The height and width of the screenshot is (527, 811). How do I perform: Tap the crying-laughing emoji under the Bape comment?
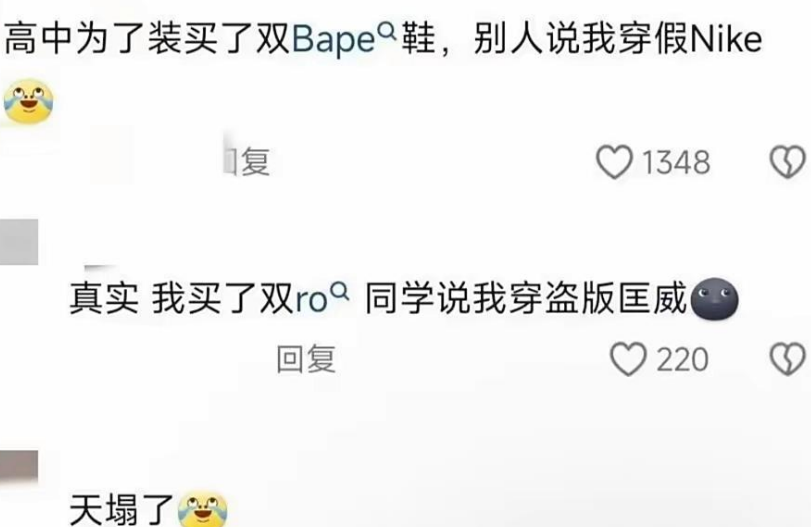(x=28, y=101)
